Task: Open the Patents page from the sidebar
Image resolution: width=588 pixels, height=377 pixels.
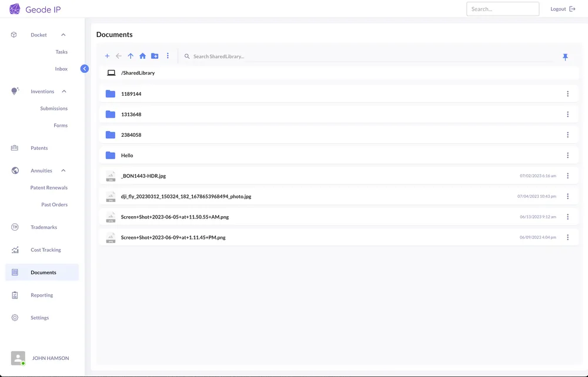Action: [x=39, y=148]
